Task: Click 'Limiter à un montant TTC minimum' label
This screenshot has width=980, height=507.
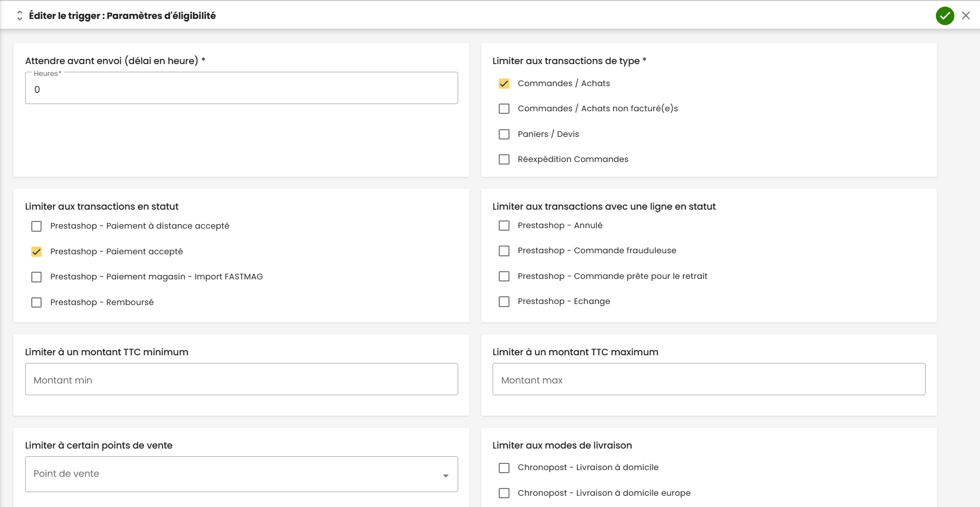Action: tap(107, 352)
